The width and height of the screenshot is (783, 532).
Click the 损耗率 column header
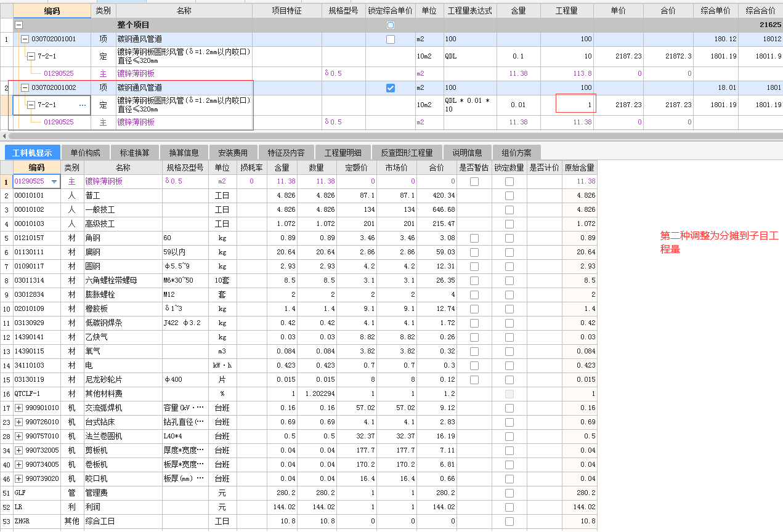pyautogui.click(x=251, y=167)
